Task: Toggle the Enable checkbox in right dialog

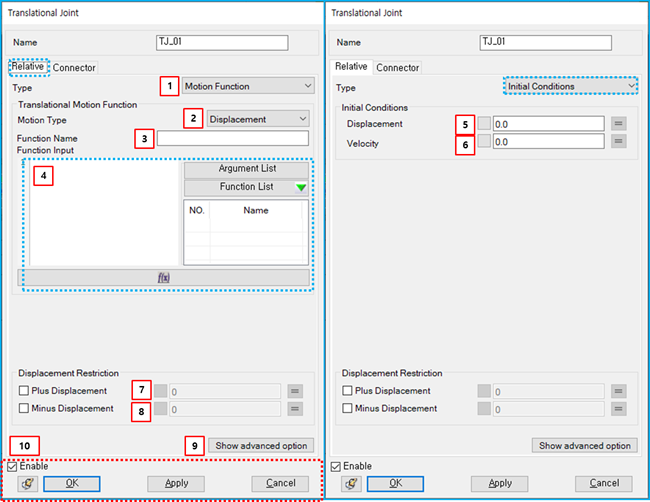Action: click(336, 467)
